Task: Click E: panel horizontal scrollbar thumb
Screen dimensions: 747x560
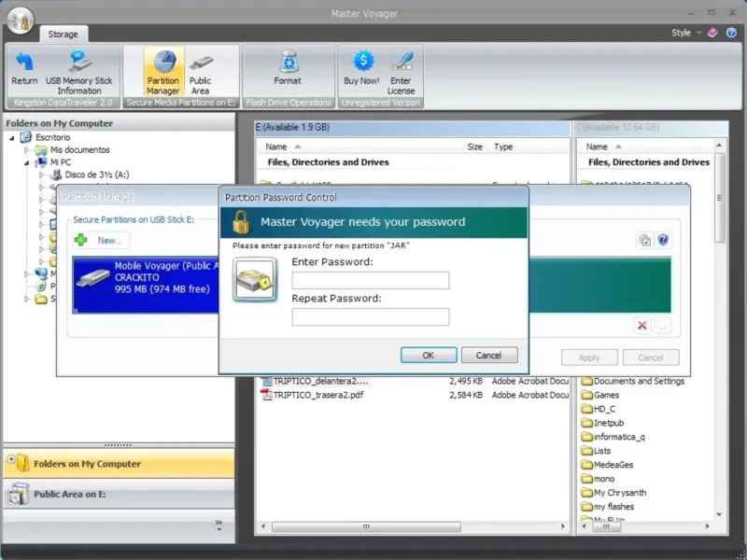Action: [x=366, y=526]
